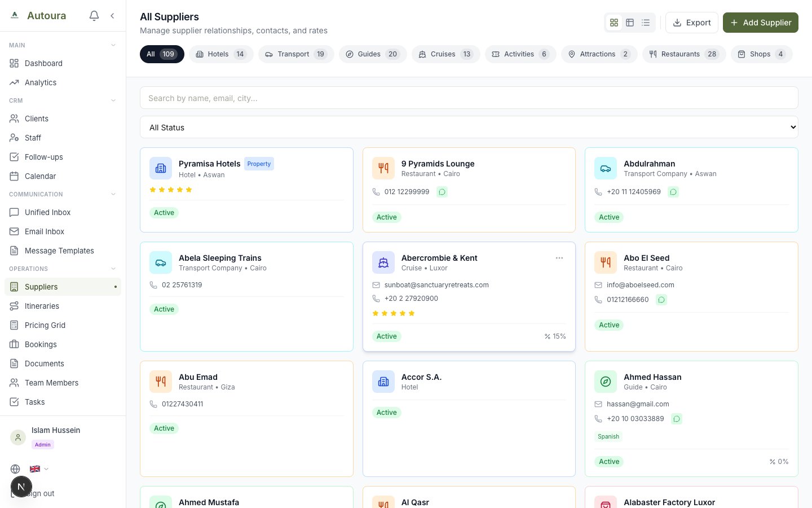Collapse the COMMUNICATION sidebar section

[113, 194]
